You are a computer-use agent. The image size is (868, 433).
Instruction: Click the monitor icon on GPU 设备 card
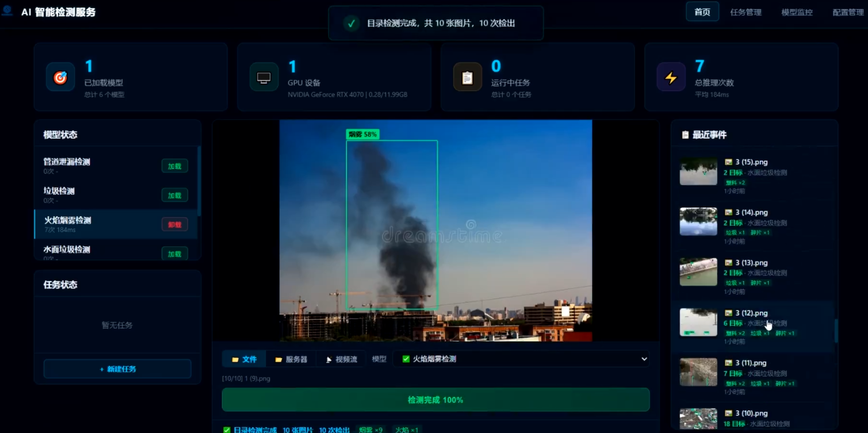[x=264, y=78]
